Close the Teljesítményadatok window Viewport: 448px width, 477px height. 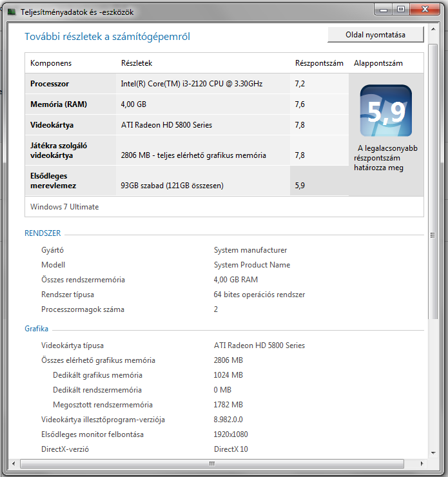click(x=425, y=10)
